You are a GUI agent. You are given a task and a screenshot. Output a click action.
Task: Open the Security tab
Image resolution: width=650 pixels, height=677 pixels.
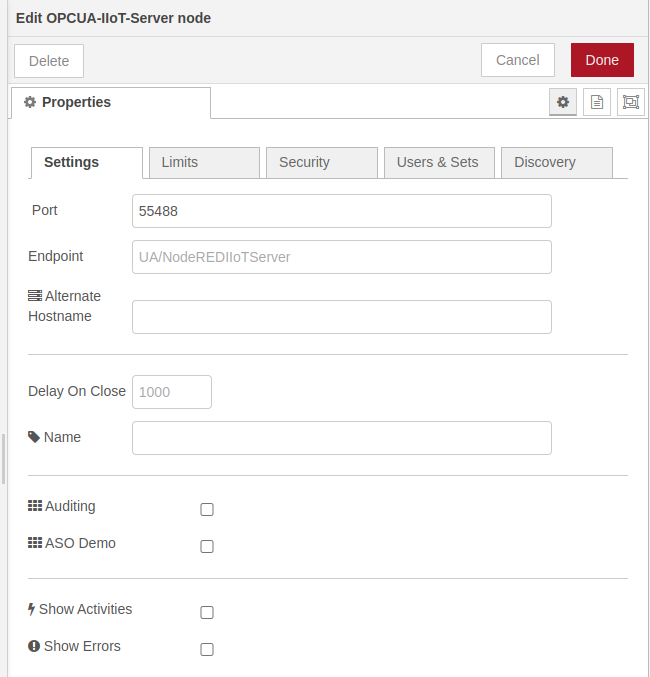[x=321, y=162]
